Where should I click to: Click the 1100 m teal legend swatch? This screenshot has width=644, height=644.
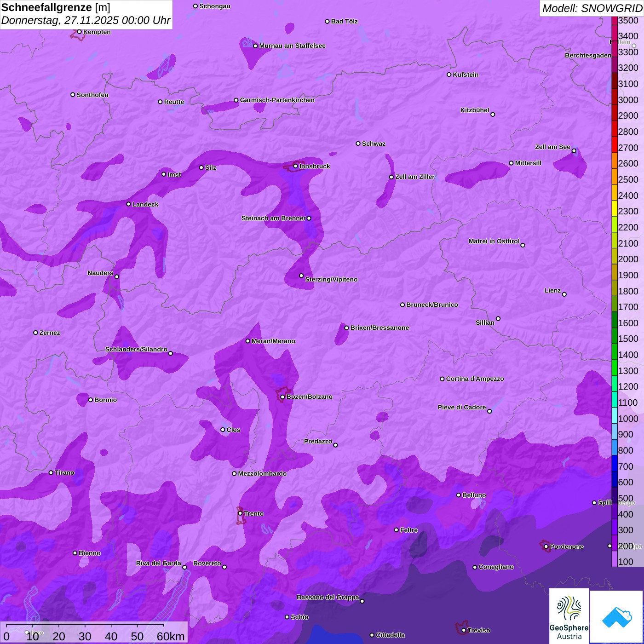click(614, 399)
